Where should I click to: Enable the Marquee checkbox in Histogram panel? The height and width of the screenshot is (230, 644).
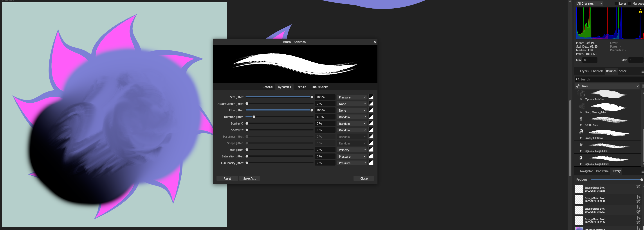[630, 4]
